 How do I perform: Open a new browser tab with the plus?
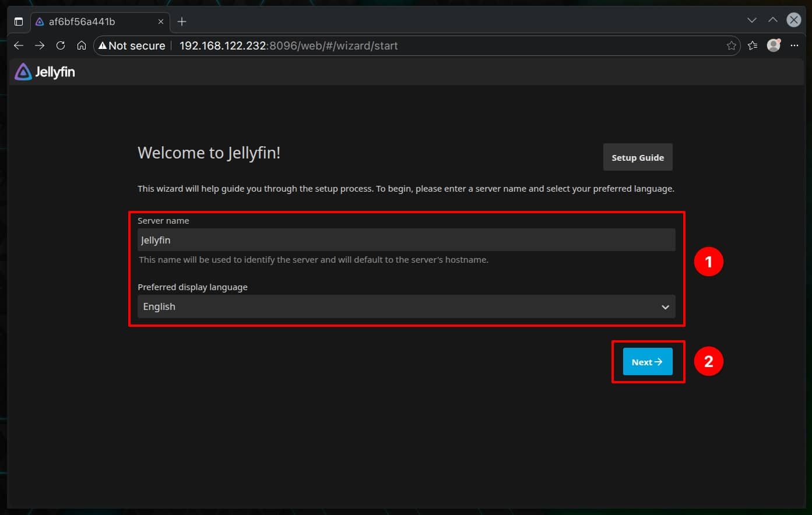pos(181,21)
